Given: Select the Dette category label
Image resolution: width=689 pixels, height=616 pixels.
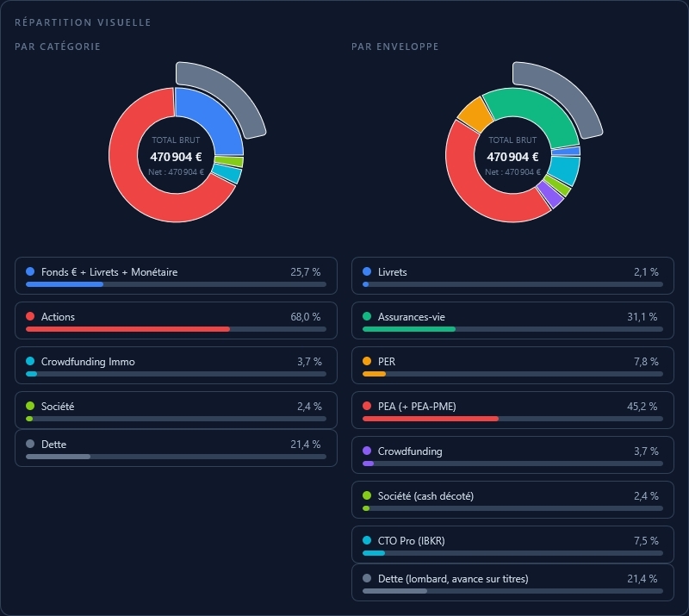Looking at the screenshot, I should tap(53, 444).
